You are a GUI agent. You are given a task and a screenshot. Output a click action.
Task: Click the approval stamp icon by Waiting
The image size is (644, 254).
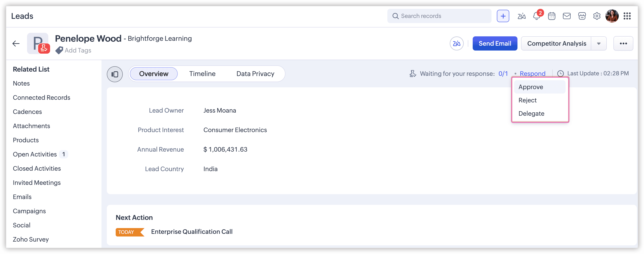click(413, 74)
